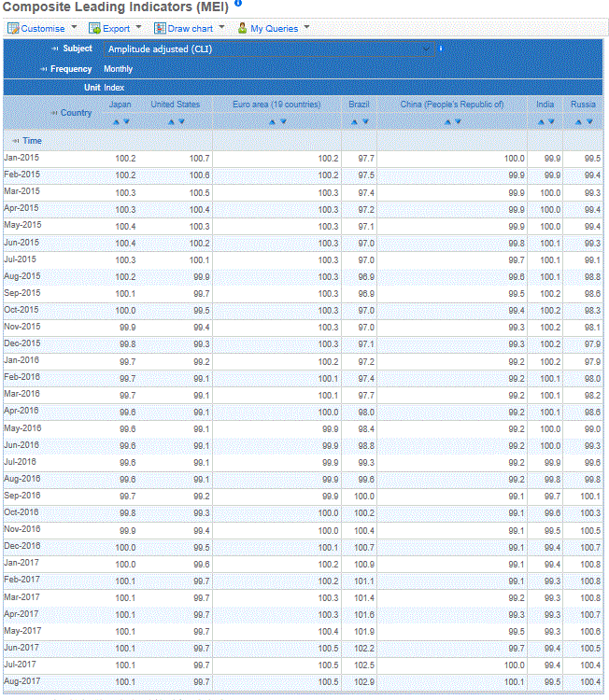Click the Draw chart icon

160,29
